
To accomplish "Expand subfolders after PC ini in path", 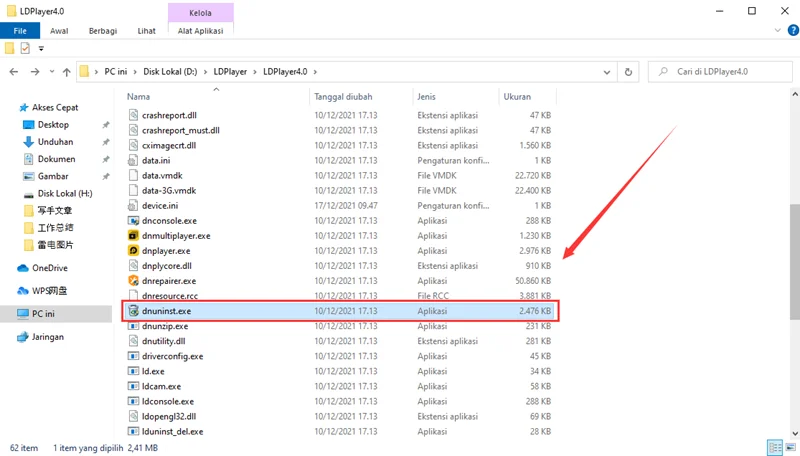I will click(135, 72).
